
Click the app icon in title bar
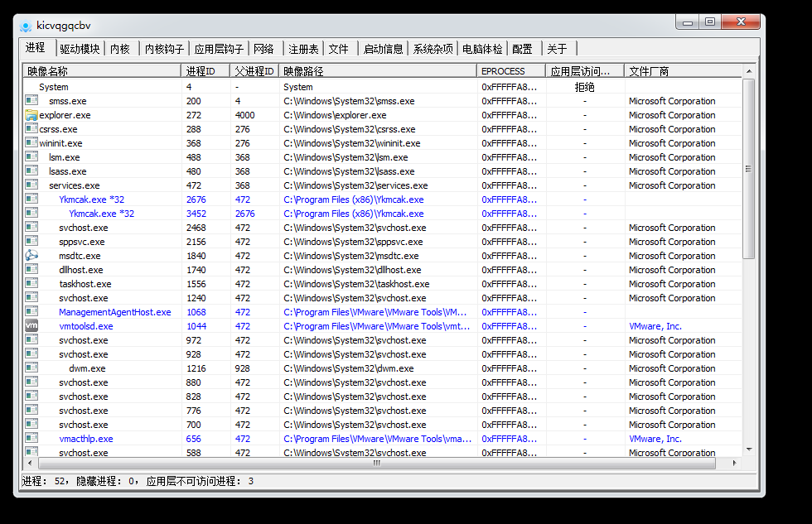[x=26, y=26]
